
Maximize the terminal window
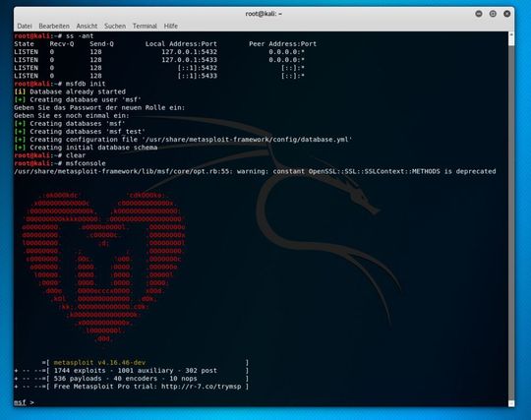tap(493, 14)
